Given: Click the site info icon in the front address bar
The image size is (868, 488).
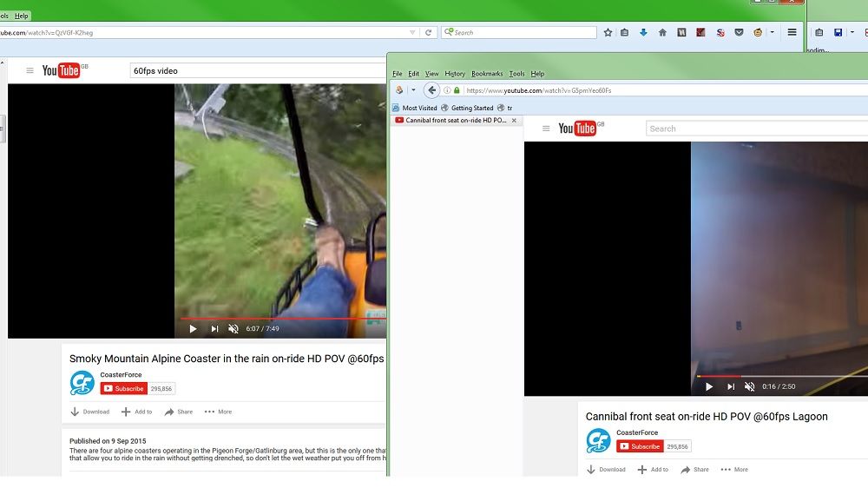Looking at the screenshot, I should click(x=447, y=90).
